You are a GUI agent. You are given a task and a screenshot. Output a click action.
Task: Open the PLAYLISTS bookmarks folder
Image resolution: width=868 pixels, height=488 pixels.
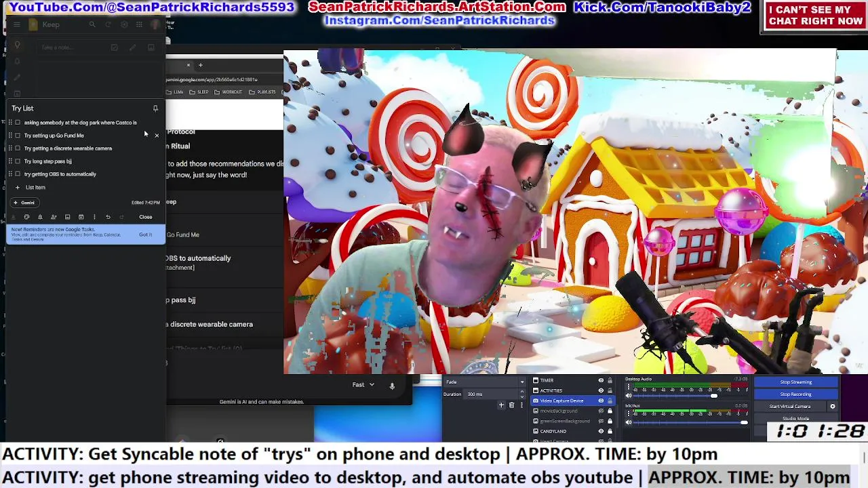(262, 92)
